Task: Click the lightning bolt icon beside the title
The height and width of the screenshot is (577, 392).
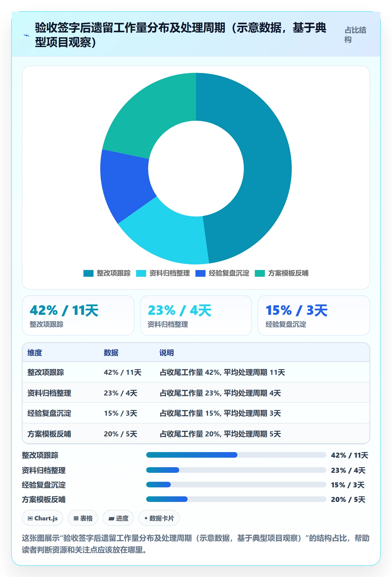Action: (x=27, y=35)
